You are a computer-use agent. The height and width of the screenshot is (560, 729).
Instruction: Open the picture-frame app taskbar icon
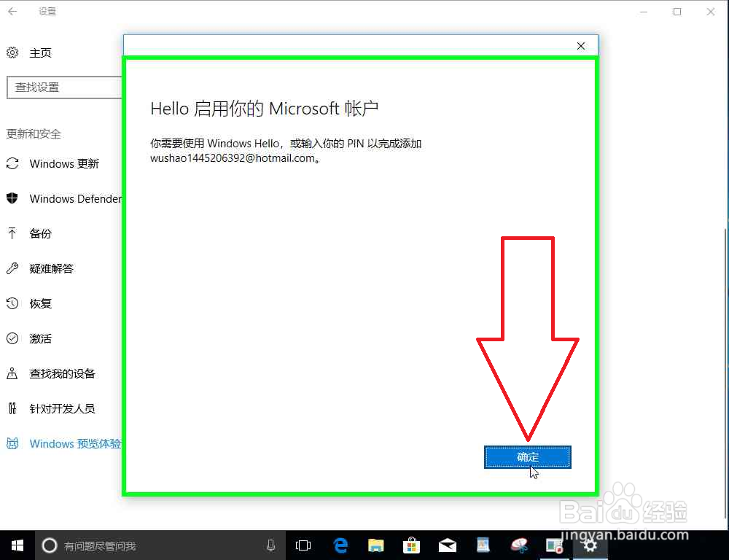483,545
